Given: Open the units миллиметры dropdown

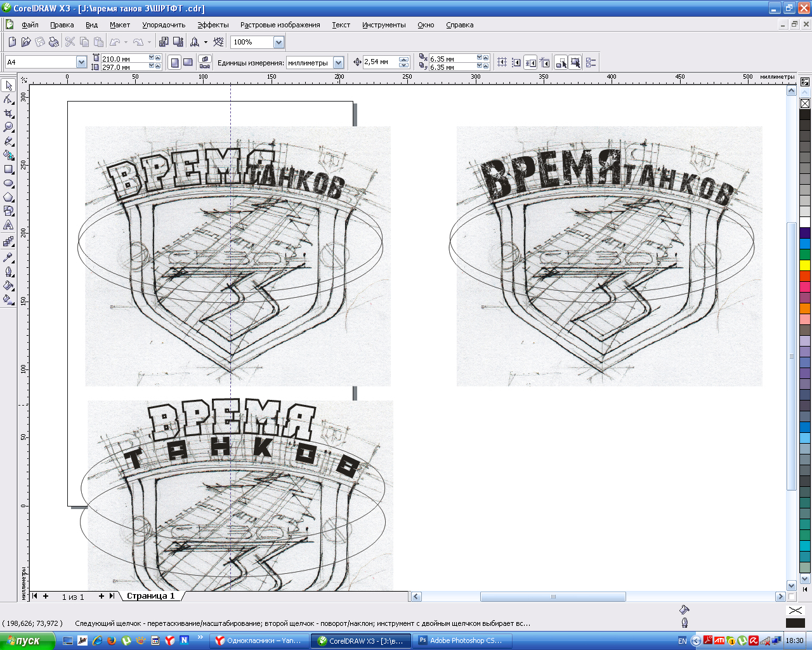Looking at the screenshot, I should (338, 62).
